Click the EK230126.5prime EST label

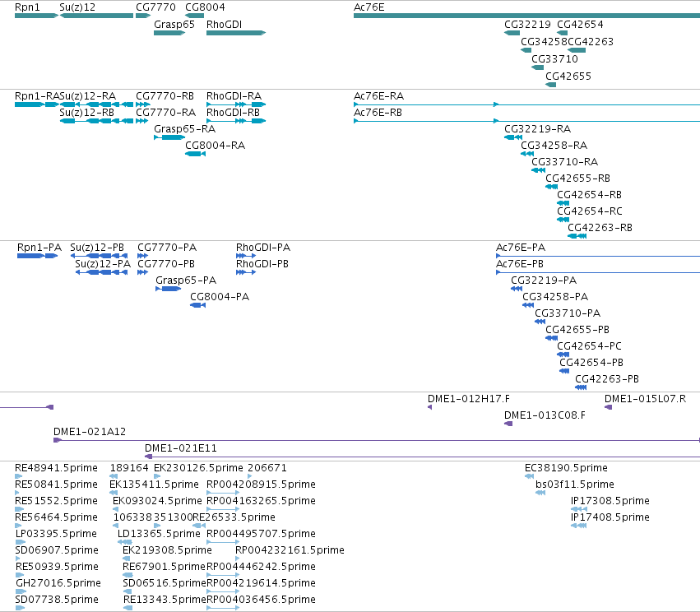199,468
